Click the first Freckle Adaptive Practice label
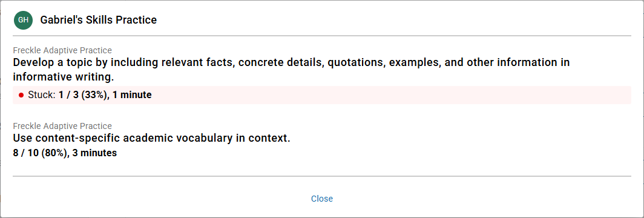Image resolution: width=644 pixels, height=218 pixels. click(x=62, y=50)
